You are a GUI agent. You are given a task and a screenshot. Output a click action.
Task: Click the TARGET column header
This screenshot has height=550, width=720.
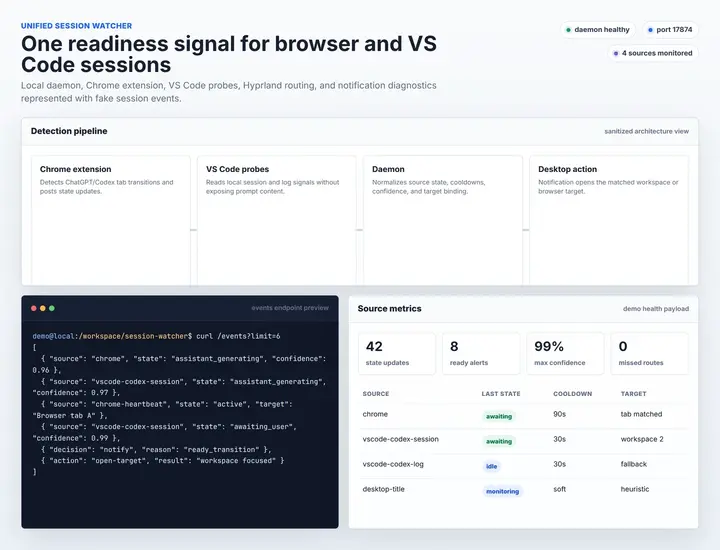pos(633,394)
